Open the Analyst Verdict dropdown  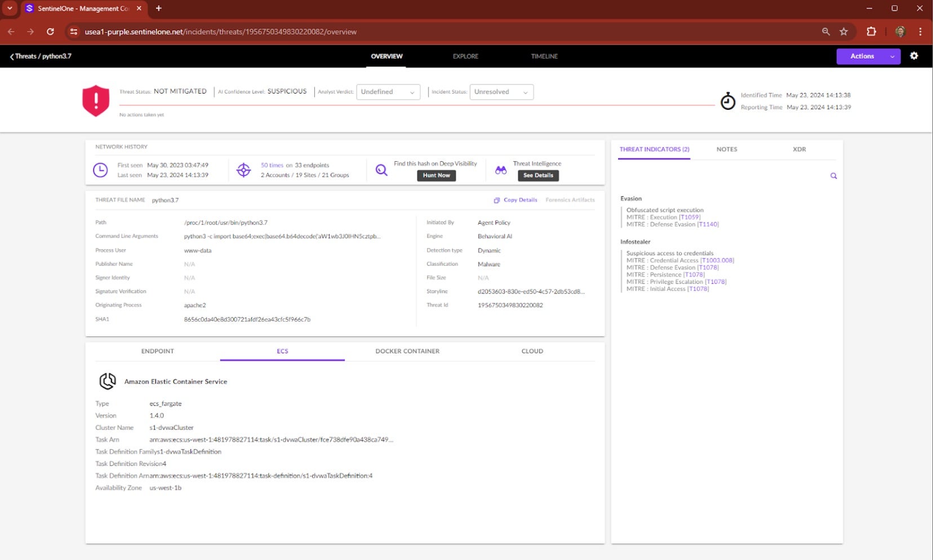point(388,92)
